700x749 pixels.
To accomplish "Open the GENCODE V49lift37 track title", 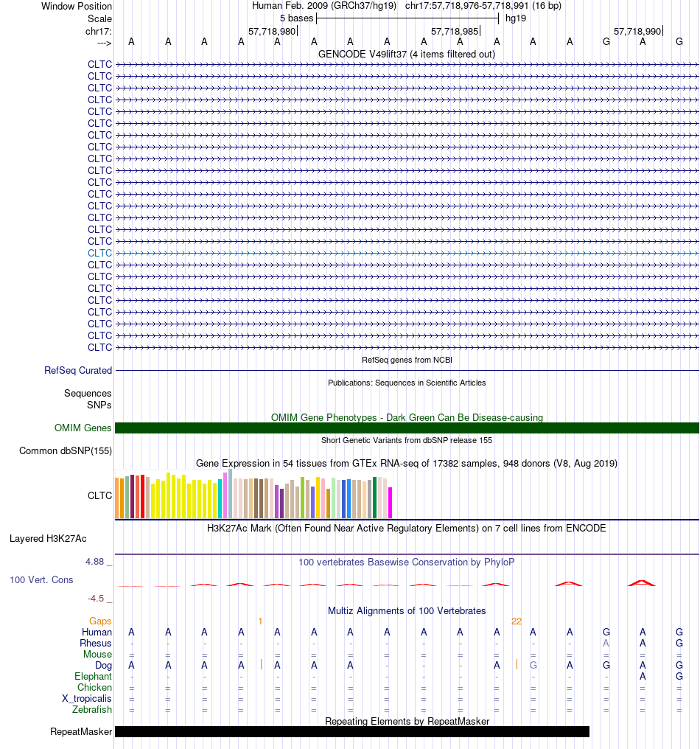I will 406,54.
